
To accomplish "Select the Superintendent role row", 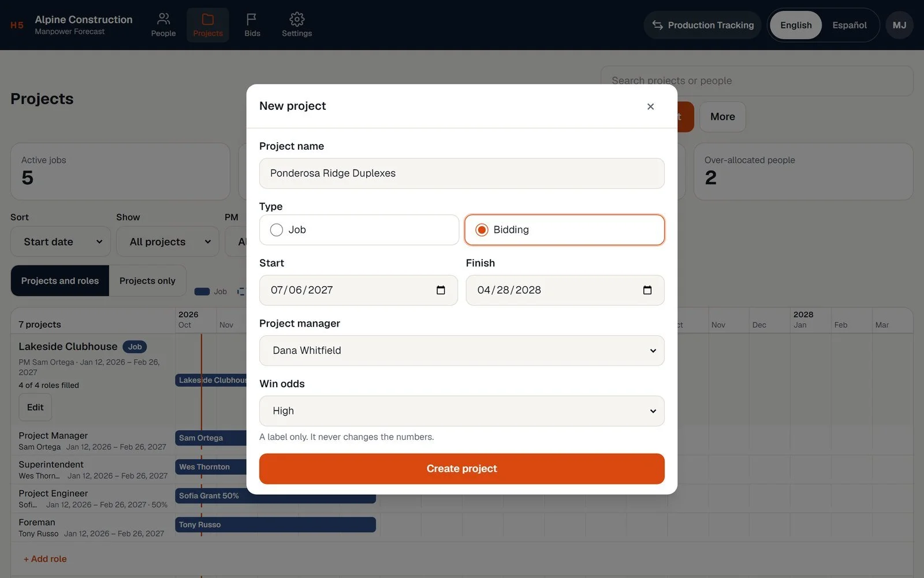I will click(92, 470).
